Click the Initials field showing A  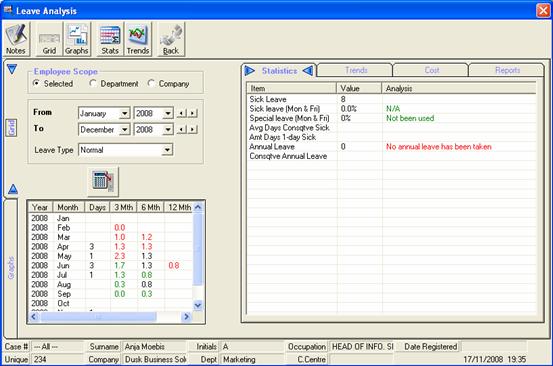tap(252, 347)
